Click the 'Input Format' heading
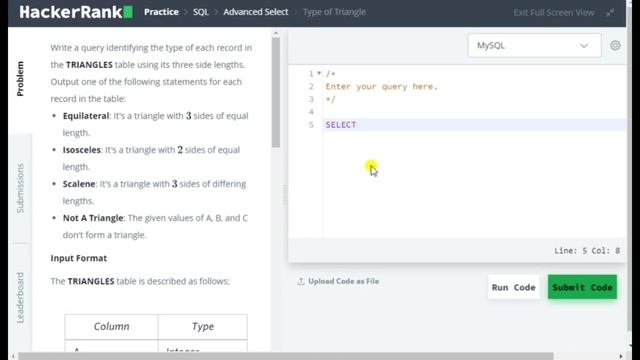 79,258
